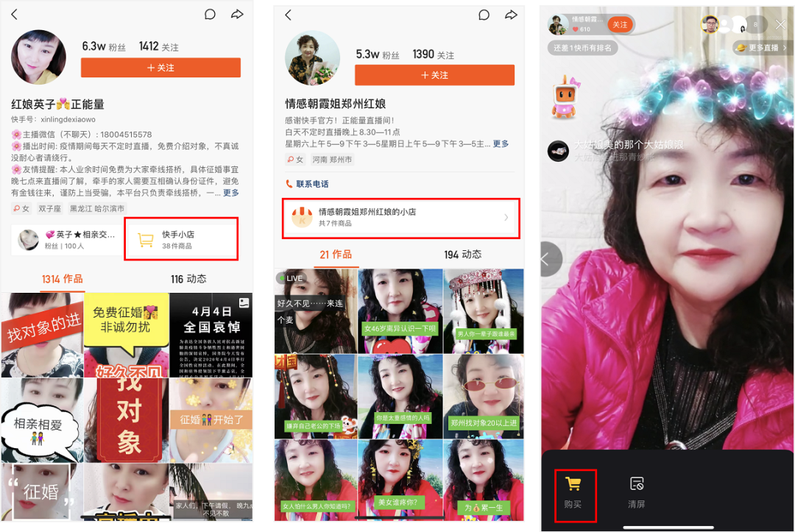The width and height of the screenshot is (795, 532).
Task: Tap 还差1快币有排名 ranking banner
Action: [x=582, y=48]
